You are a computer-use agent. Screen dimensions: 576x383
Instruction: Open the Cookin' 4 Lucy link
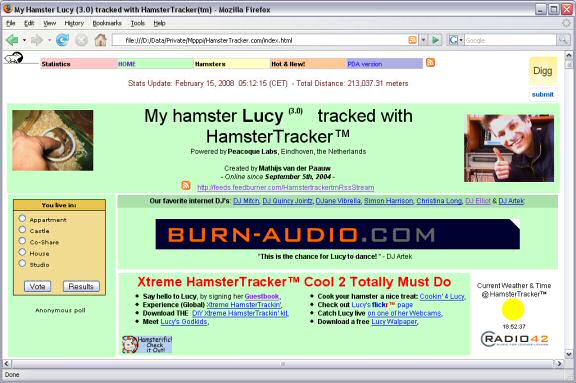[442, 296]
